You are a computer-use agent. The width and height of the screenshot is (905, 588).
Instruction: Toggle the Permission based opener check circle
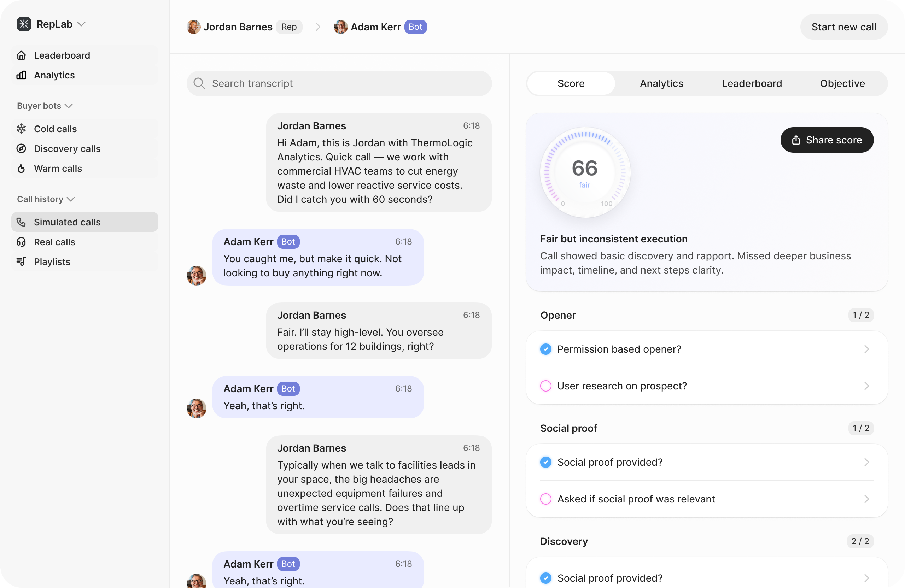(546, 349)
